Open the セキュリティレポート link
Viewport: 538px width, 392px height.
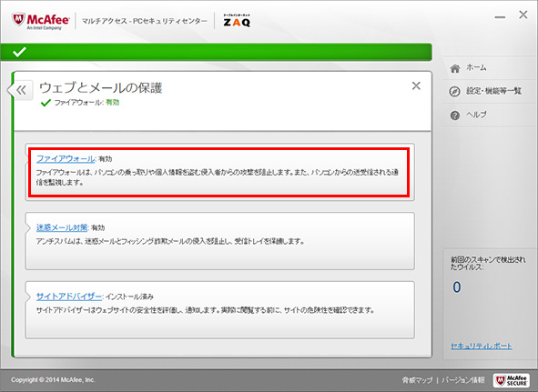[482, 346]
